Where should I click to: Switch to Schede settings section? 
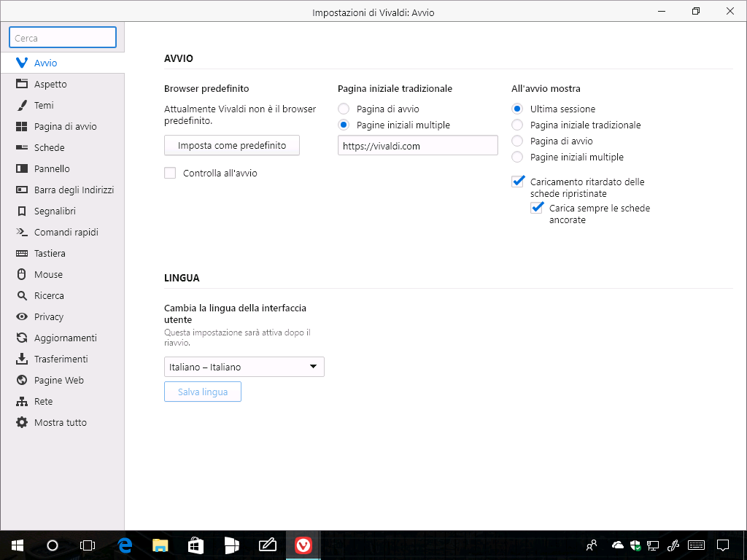[63, 147]
